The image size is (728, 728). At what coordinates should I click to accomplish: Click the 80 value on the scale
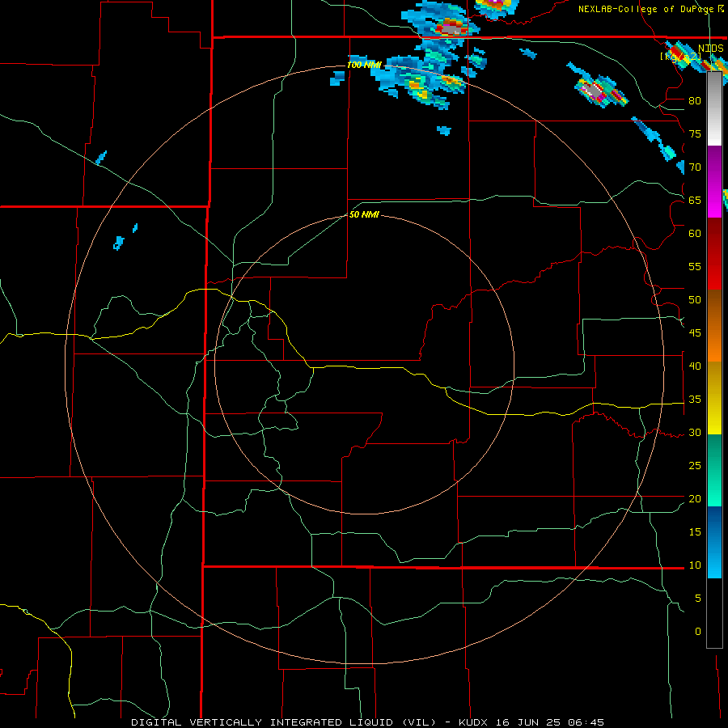click(695, 101)
